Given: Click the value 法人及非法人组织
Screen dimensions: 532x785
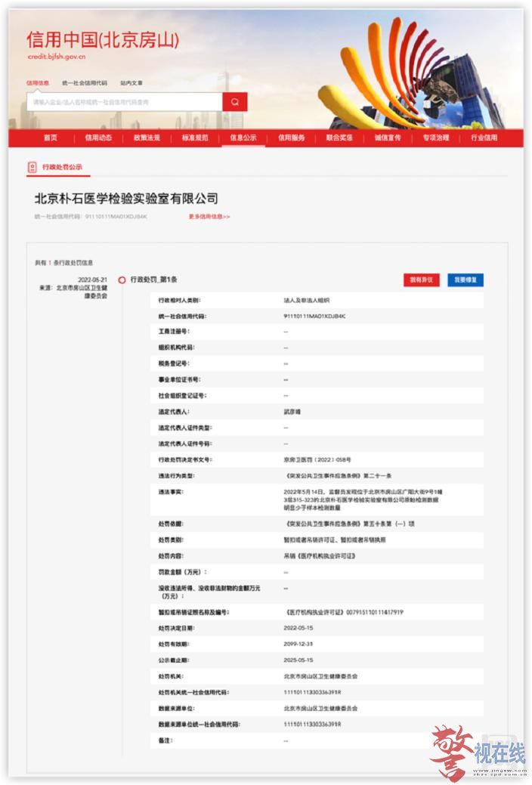Looking at the screenshot, I should tap(307, 301).
